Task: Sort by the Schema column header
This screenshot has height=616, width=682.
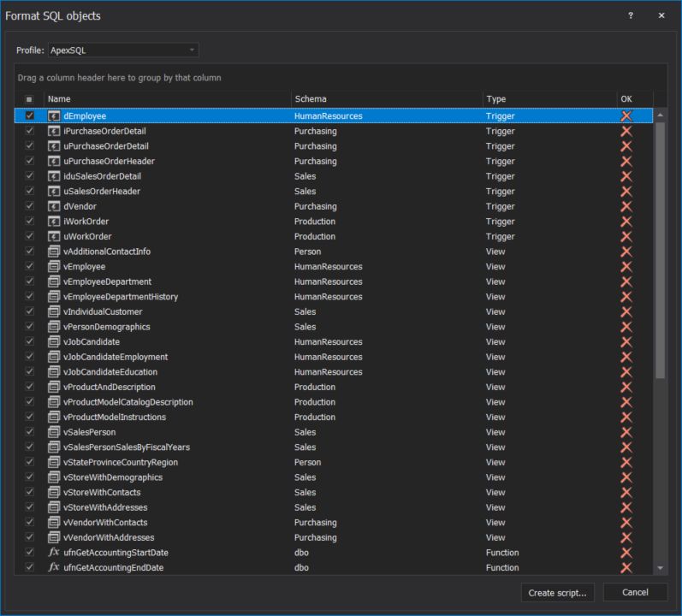Action: pos(387,99)
